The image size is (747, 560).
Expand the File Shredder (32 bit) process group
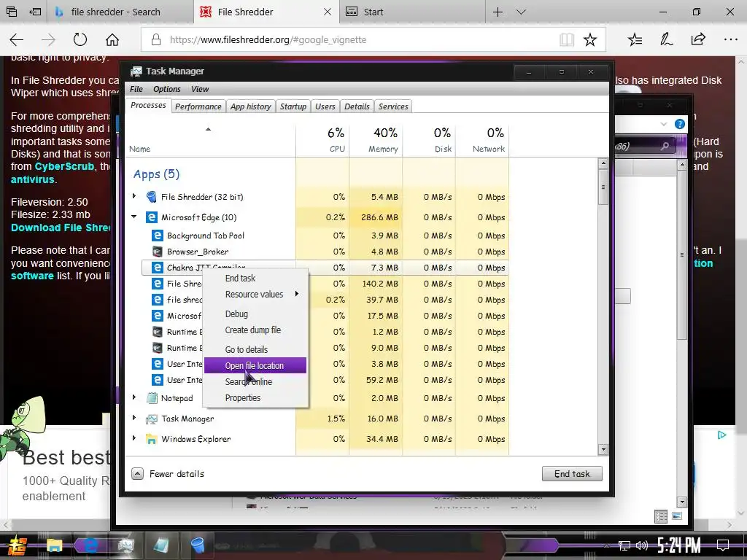(134, 195)
